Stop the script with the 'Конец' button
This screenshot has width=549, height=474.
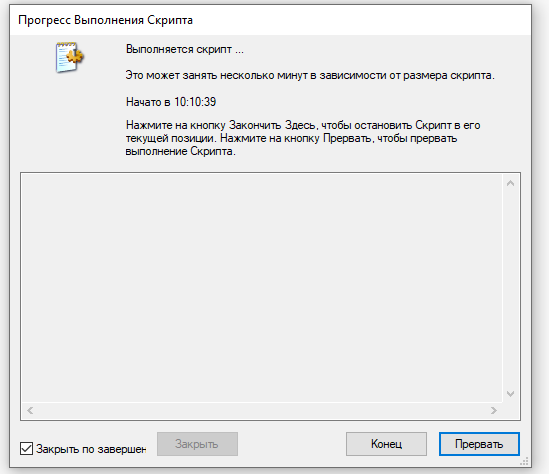tap(387, 444)
